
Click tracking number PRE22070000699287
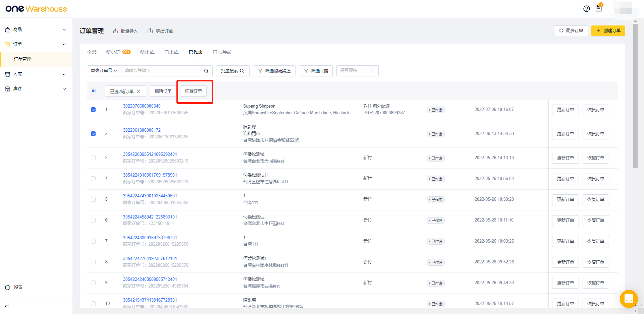pos(384,113)
